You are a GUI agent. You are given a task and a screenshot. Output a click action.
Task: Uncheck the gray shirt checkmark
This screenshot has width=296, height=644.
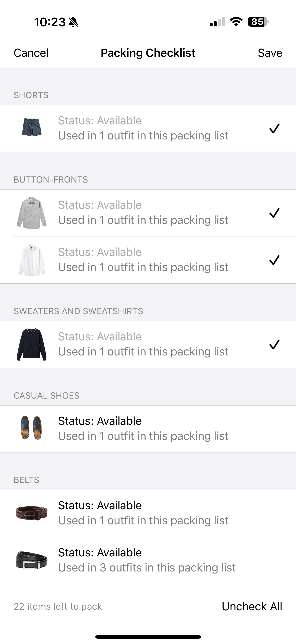(x=274, y=213)
